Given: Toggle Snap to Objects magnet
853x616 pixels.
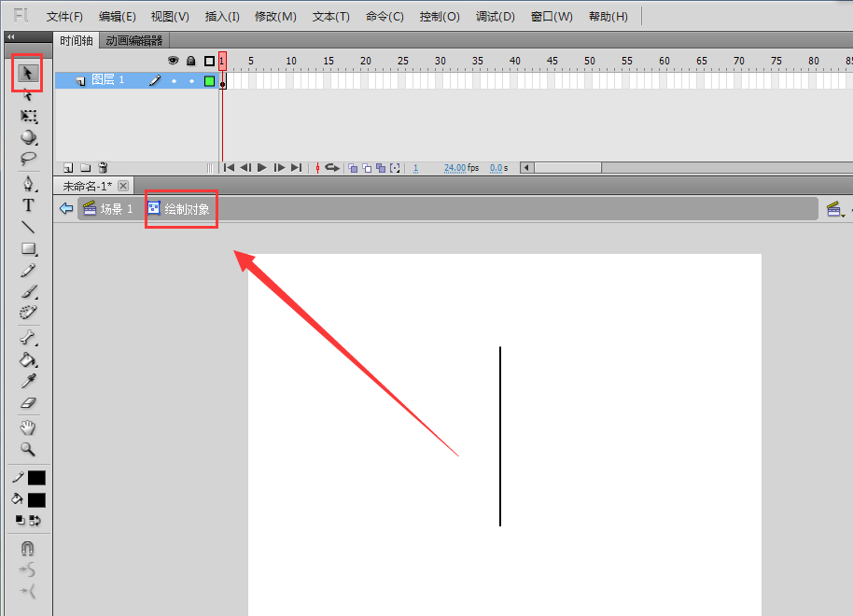Looking at the screenshot, I should click(28, 548).
